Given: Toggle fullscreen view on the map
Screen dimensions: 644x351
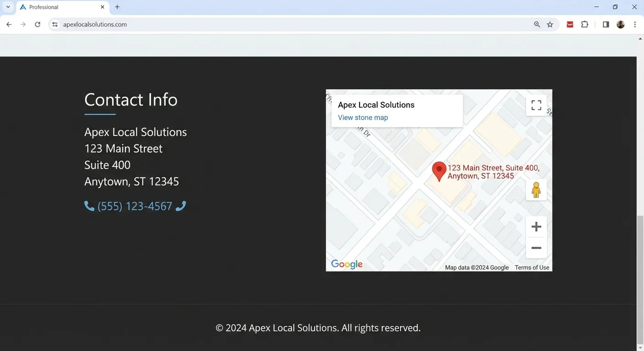Looking at the screenshot, I should (x=537, y=106).
